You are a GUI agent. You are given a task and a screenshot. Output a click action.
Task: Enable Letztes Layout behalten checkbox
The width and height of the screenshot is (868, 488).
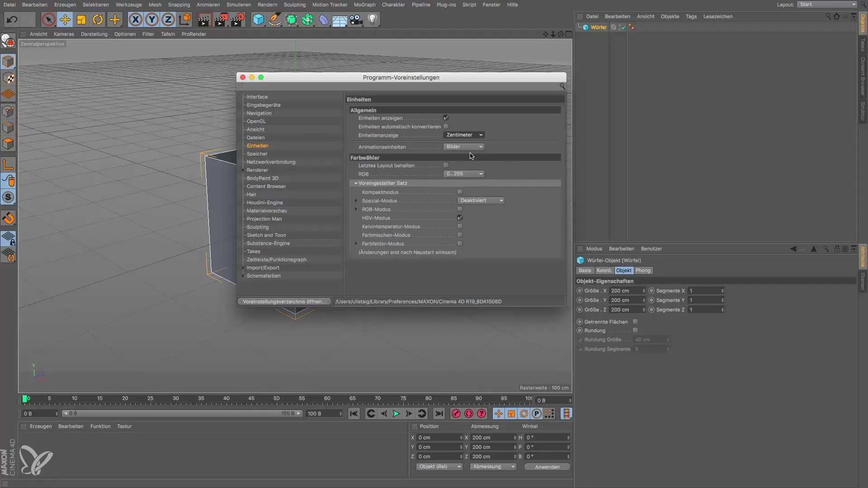point(446,165)
